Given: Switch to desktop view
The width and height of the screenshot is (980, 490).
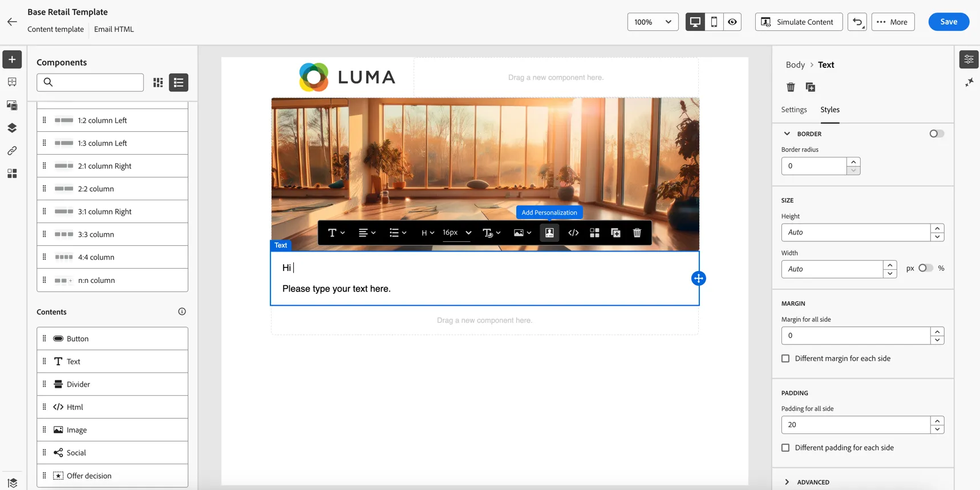Looking at the screenshot, I should point(695,22).
